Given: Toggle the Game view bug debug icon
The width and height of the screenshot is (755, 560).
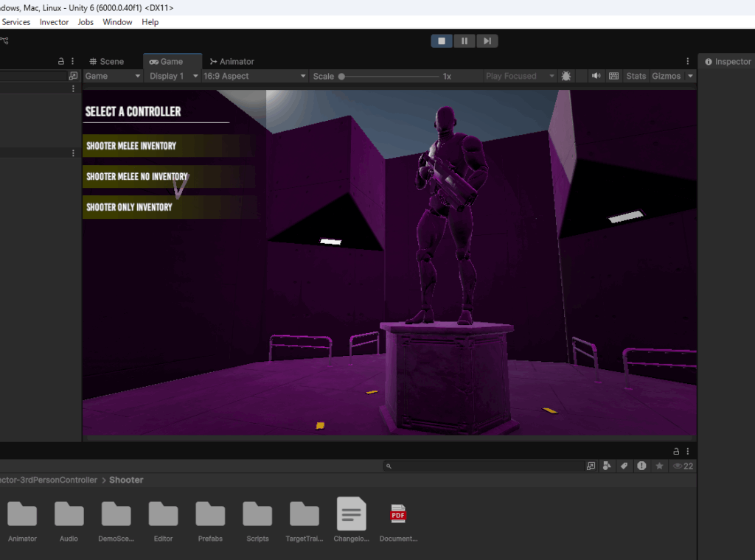Looking at the screenshot, I should (x=566, y=76).
